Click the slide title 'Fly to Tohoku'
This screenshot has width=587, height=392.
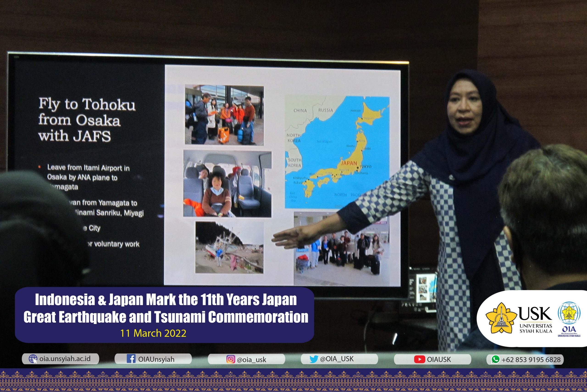coord(87,104)
